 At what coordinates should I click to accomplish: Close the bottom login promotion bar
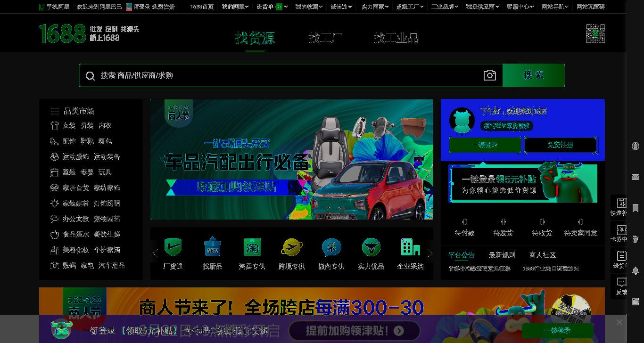coord(619,322)
